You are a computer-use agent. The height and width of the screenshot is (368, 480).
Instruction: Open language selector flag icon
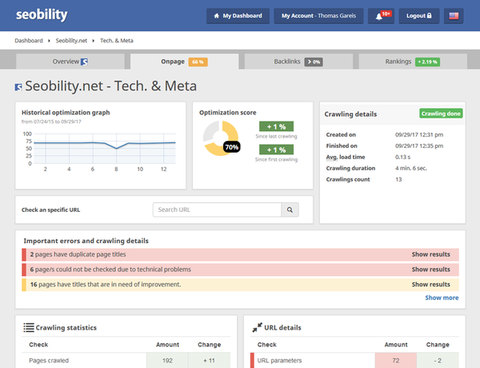click(x=454, y=16)
